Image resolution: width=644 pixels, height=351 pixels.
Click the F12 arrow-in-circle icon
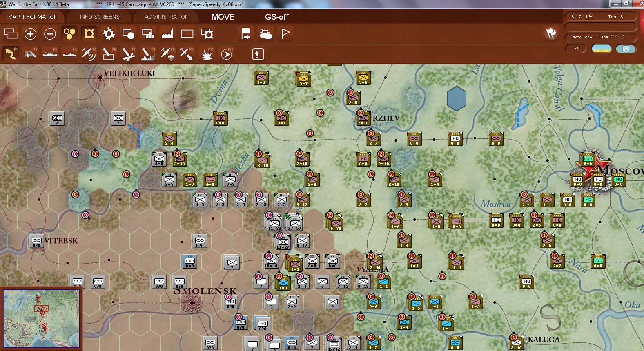point(227,54)
